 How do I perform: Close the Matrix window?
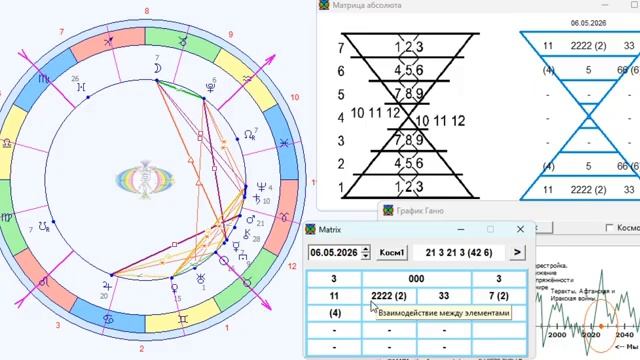pyautogui.click(x=520, y=229)
